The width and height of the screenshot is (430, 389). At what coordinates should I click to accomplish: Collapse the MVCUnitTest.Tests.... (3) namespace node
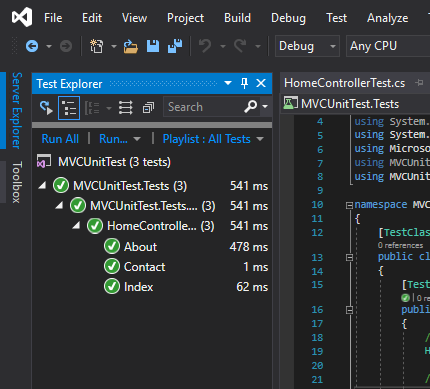pyautogui.click(x=59, y=205)
